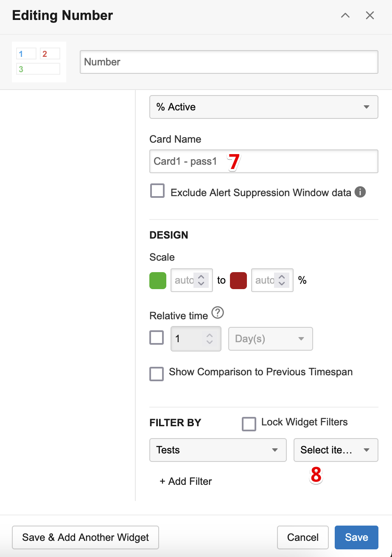392x557 pixels.
Task: Click Save & Add Another Widget button
Action: (x=85, y=537)
